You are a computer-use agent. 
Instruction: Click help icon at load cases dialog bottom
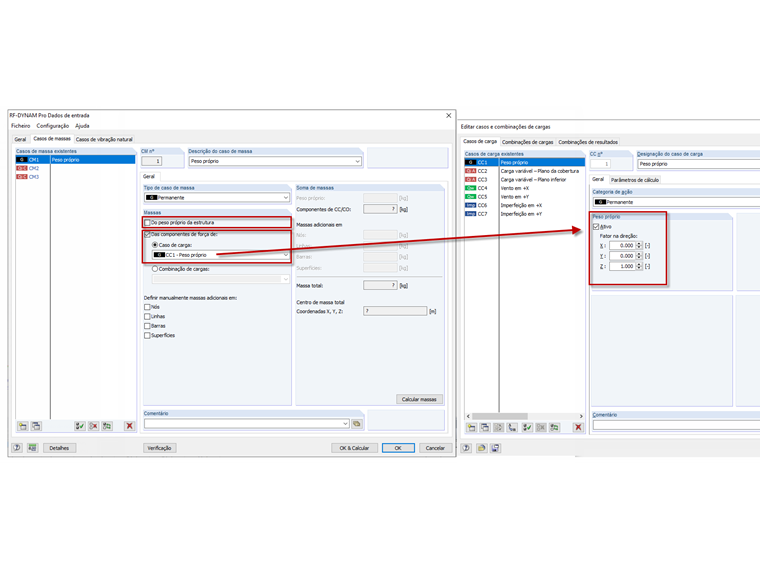coord(466,448)
